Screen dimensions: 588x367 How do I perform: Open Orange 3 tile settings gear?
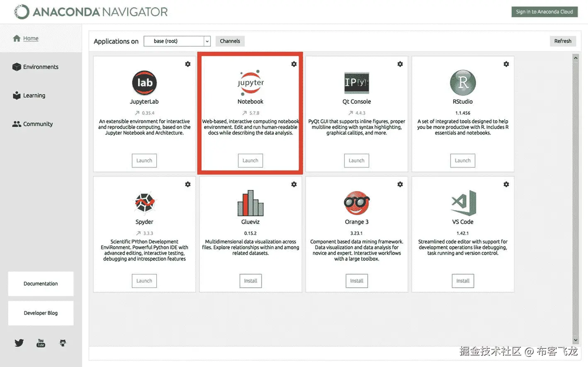pyautogui.click(x=400, y=185)
